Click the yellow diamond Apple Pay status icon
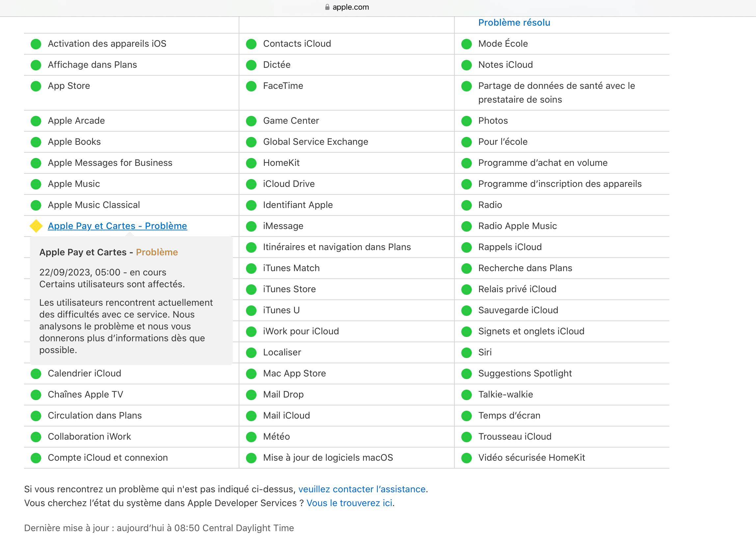Image resolution: width=756 pixels, height=541 pixels. (36, 226)
